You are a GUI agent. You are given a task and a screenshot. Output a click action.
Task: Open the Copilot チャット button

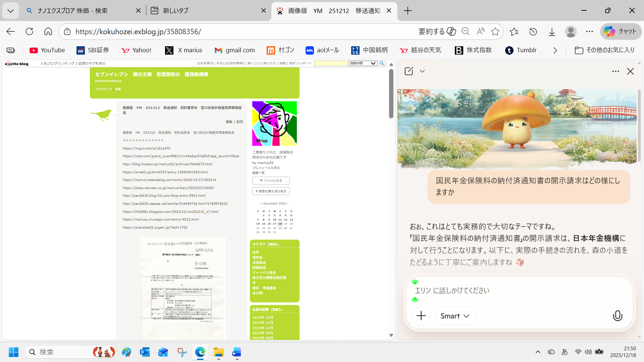click(620, 32)
